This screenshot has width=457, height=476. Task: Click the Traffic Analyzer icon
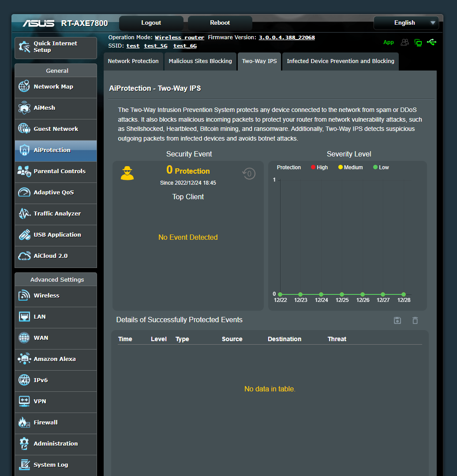tap(24, 213)
